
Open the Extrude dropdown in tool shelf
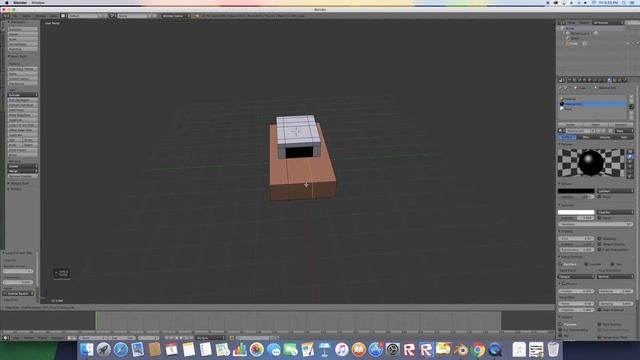point(22,95)
